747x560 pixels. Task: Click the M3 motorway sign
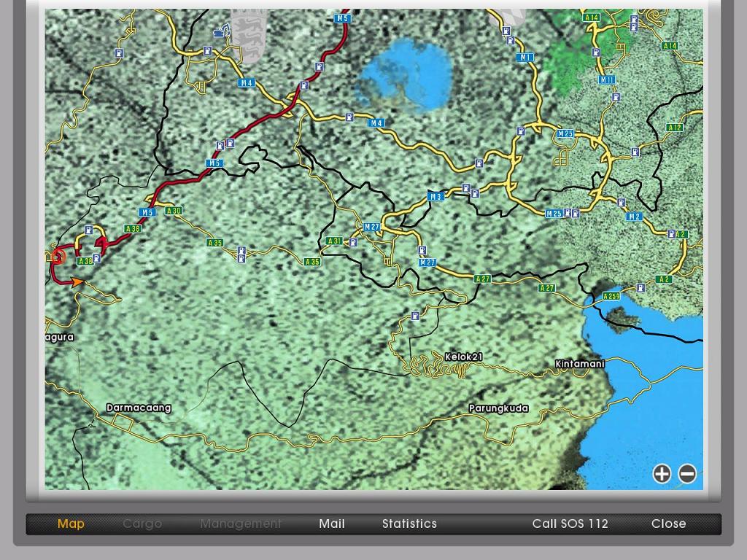point(436,196)
